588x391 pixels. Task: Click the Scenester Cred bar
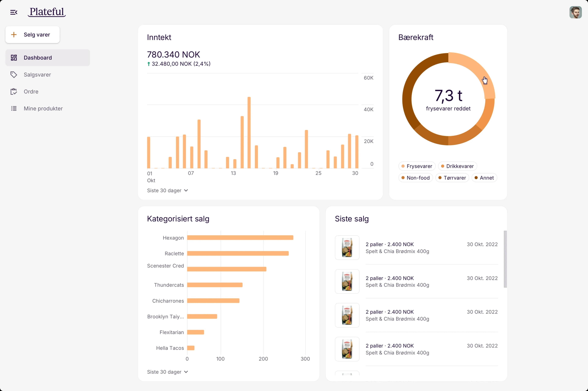tap(227, 269)
